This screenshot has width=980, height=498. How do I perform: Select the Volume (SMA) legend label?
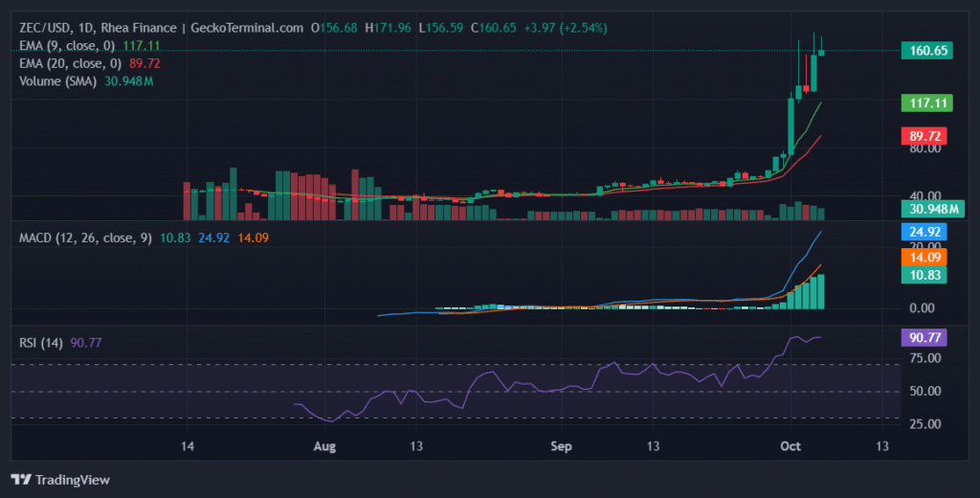pyautogui.click(x=57, y=81)
